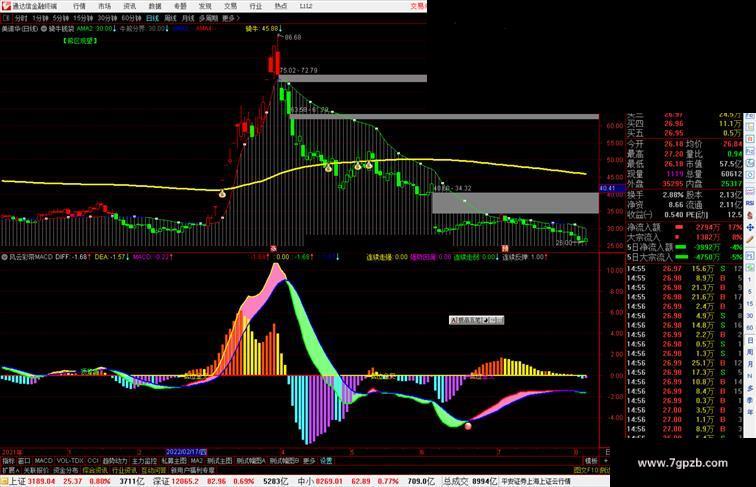Open 设置 settings in indicator bar

326,461
